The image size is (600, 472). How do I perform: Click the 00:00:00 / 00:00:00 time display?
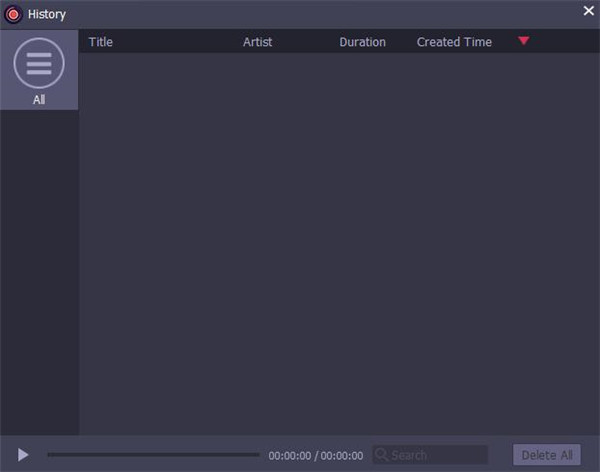[x=316, y=456]
